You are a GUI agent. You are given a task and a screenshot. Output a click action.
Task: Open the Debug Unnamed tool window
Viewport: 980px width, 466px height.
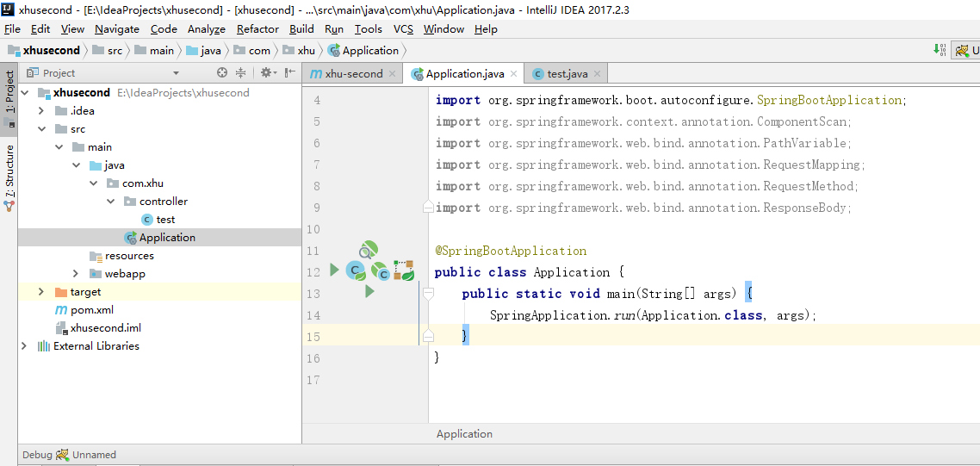tap(69, 455)
